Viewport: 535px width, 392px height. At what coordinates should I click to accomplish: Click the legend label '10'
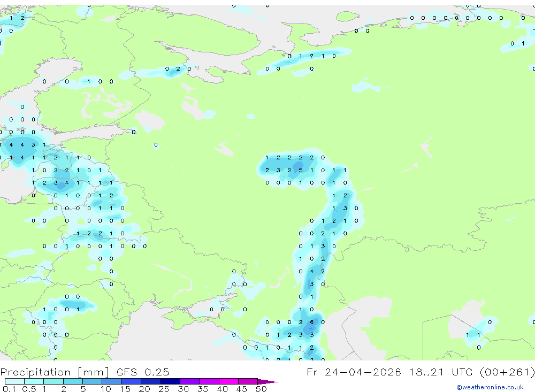[x=105, y=389]
